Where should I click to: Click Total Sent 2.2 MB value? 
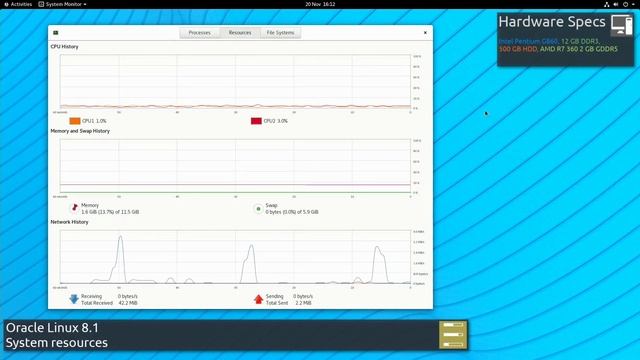coord(302,303)
